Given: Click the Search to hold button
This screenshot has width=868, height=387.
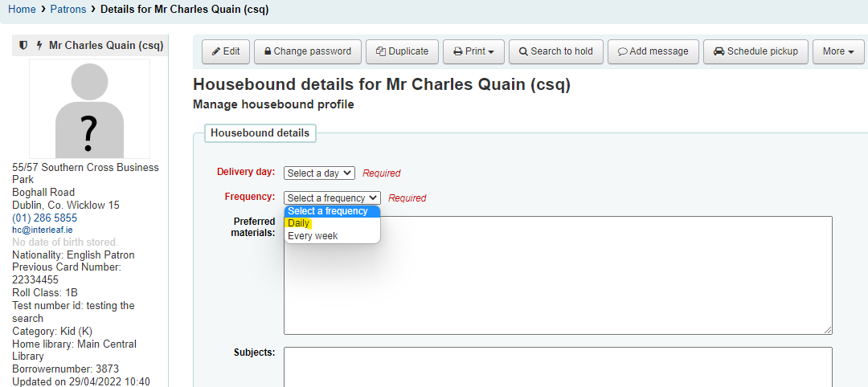Looking at the screenshot, I should [555, 51].
